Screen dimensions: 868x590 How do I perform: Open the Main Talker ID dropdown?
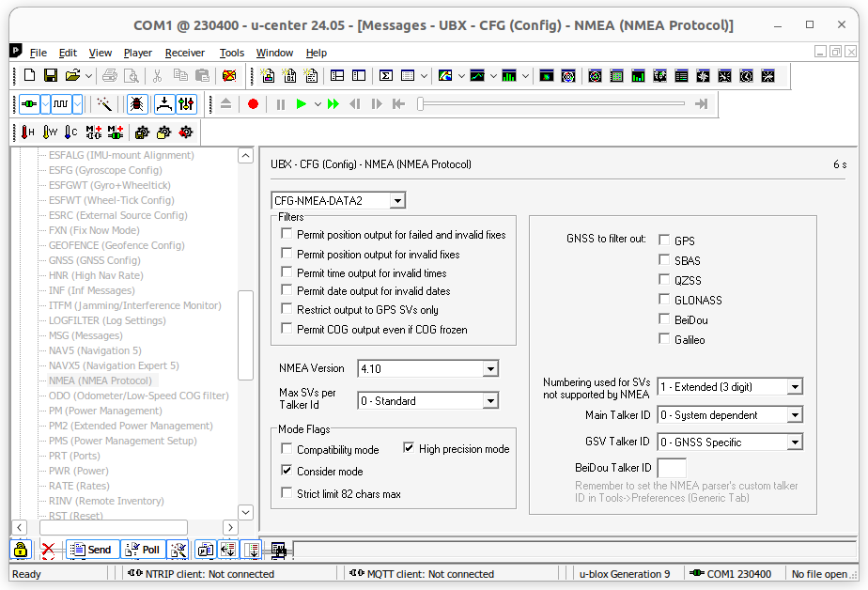point(795,414)
